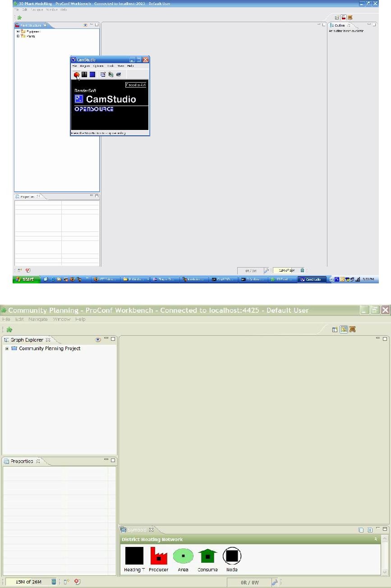391x588 pixels.
Task: Click the red circular status bar icon
Action: pyautogui.click(x=77, y=582)
